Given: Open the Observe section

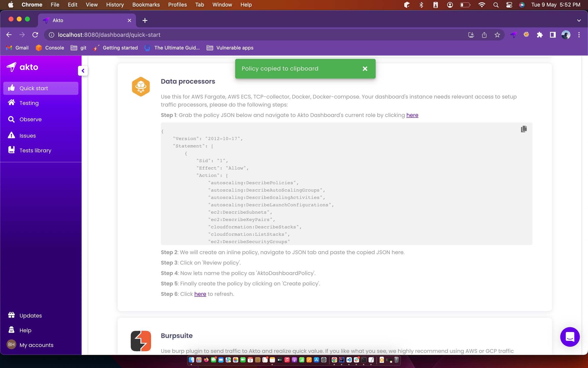Looking at the screenshot, I should [x=30, y=119].
